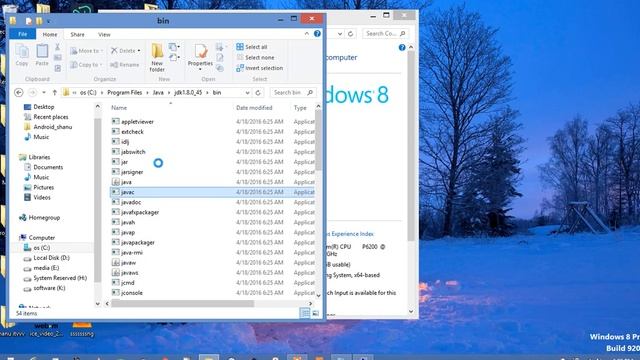The image size is (640, 360).
Task: Switch to details view icon in status bar
Action: [x=304, y=313]
